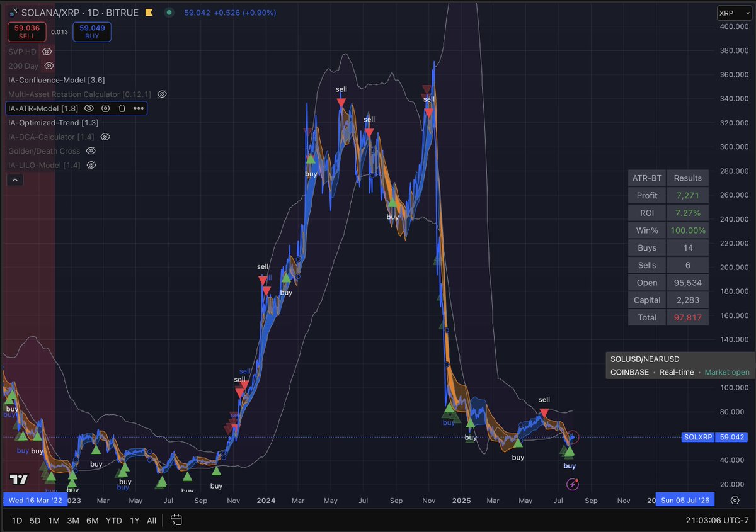The width and height of the screenshot is (756, 532).
Task: Select the 1Y time range
Action: click(134, 521)
